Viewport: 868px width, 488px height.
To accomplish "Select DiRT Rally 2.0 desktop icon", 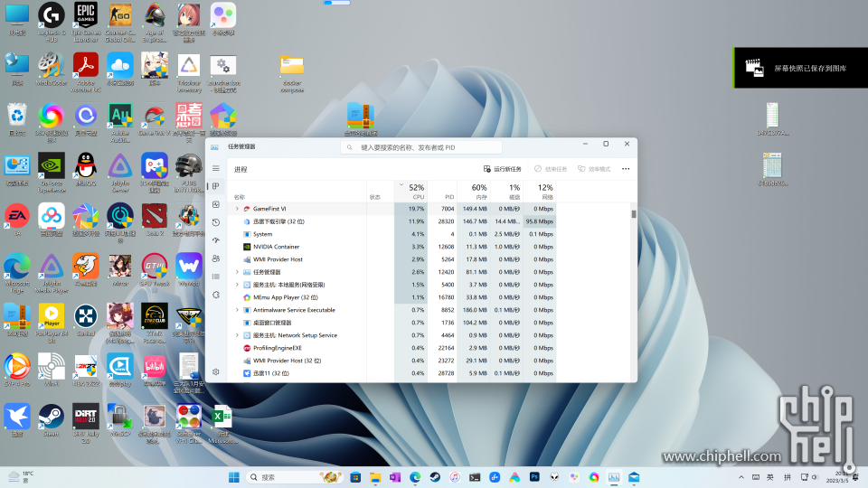I will (86, 423).
